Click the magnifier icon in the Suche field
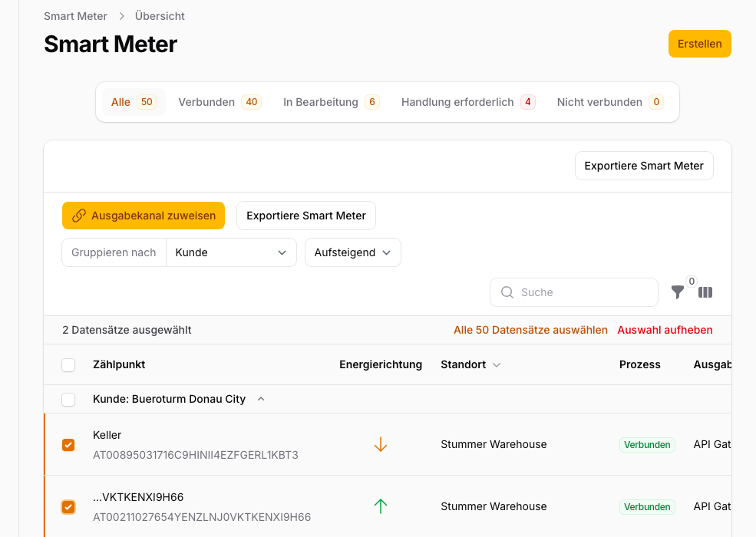The width and height of the screenshot is (756, 537). tap(507, 292)
